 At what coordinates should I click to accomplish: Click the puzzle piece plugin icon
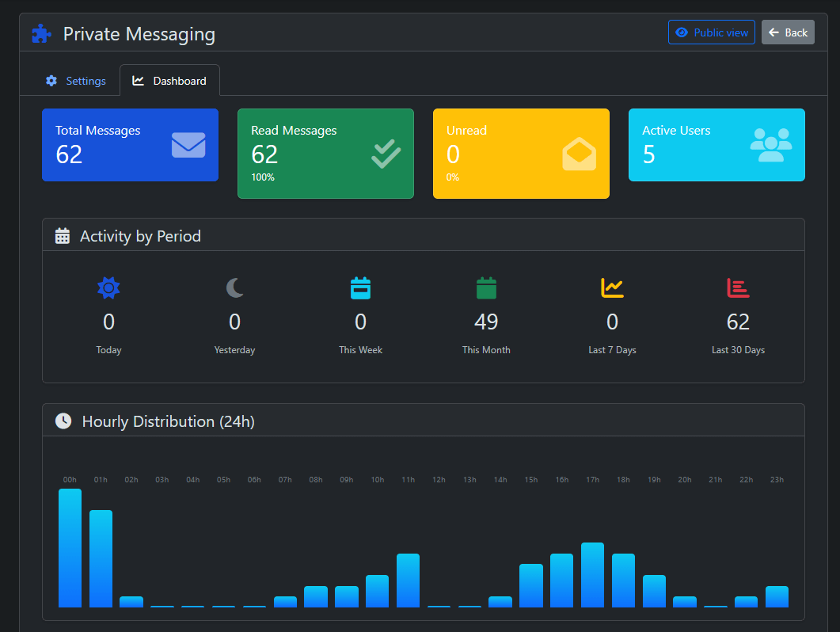click(x=40, y=34)
